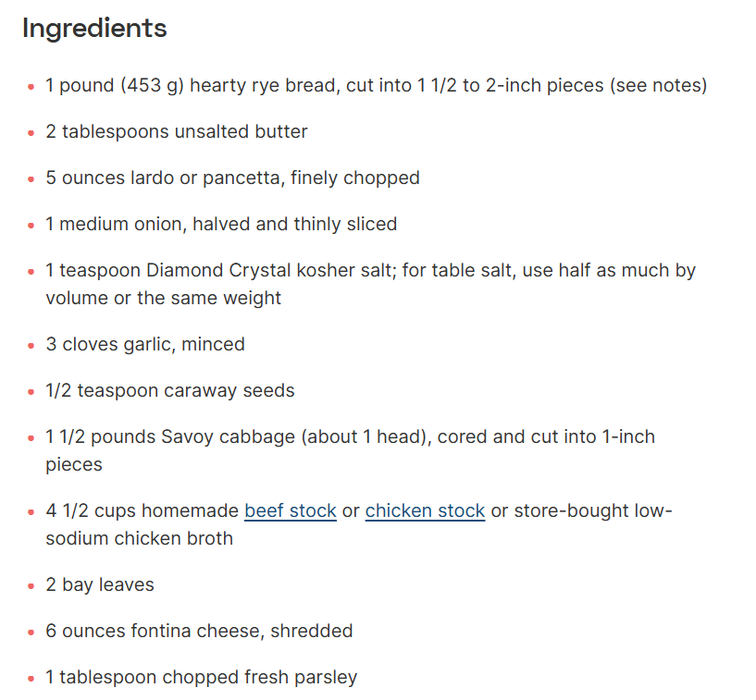Click the bullet beside caraway seeds
This screenshot has height=700, width=756.
31,392
